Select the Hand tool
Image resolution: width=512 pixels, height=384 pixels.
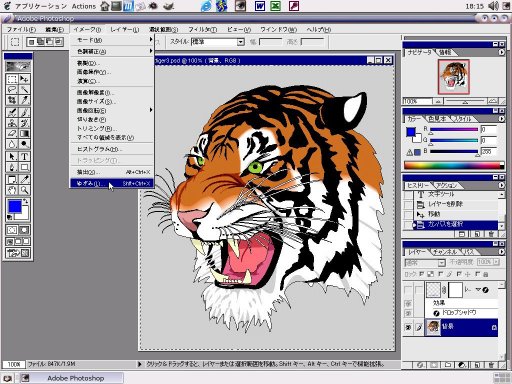coord(12,190)
